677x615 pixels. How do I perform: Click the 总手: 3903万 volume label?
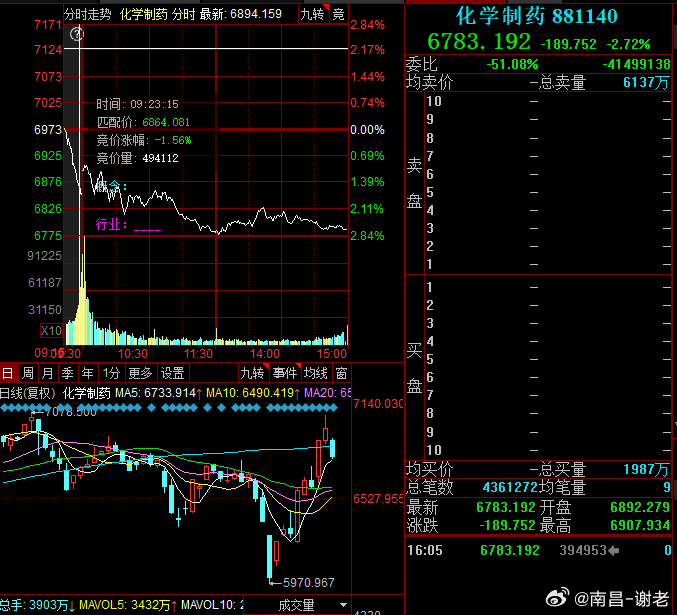click(38, 605)
